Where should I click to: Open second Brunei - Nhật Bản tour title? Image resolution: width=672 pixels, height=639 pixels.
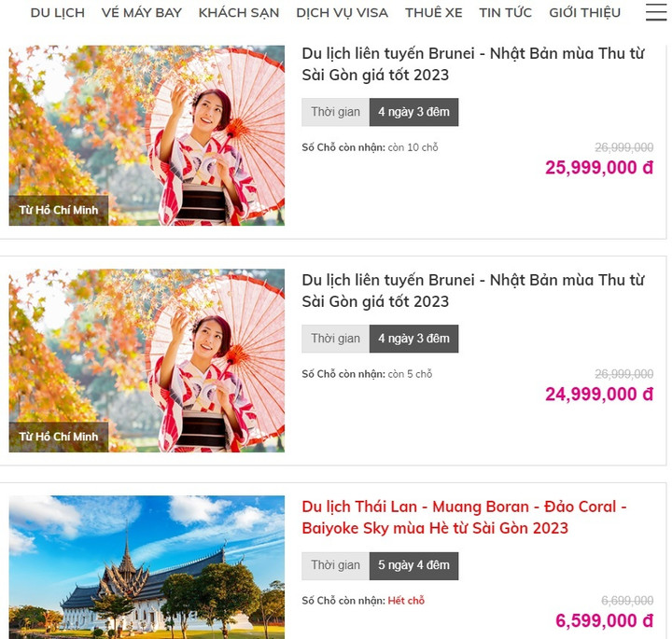coord(472,291)
